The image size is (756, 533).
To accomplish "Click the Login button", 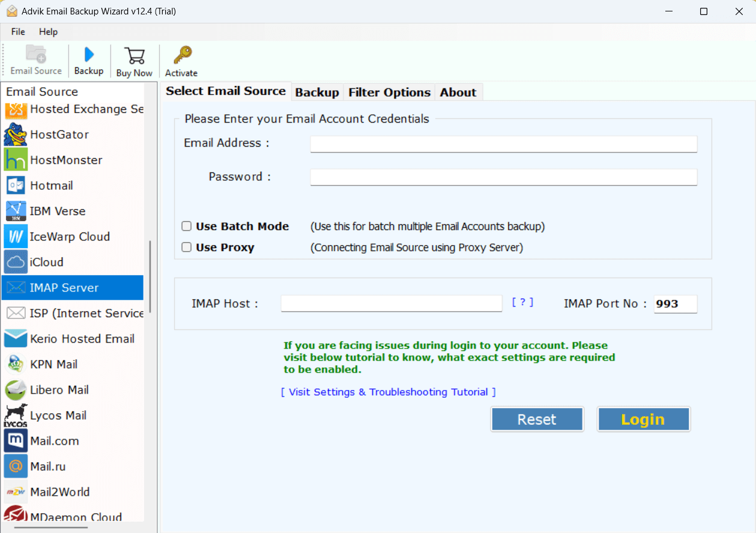I will [643, 419].
